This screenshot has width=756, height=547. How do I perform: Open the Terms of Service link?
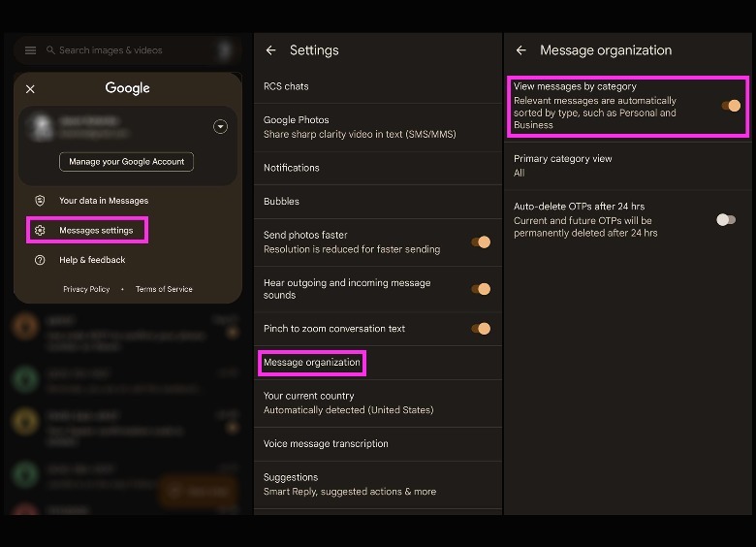point(164,289)
